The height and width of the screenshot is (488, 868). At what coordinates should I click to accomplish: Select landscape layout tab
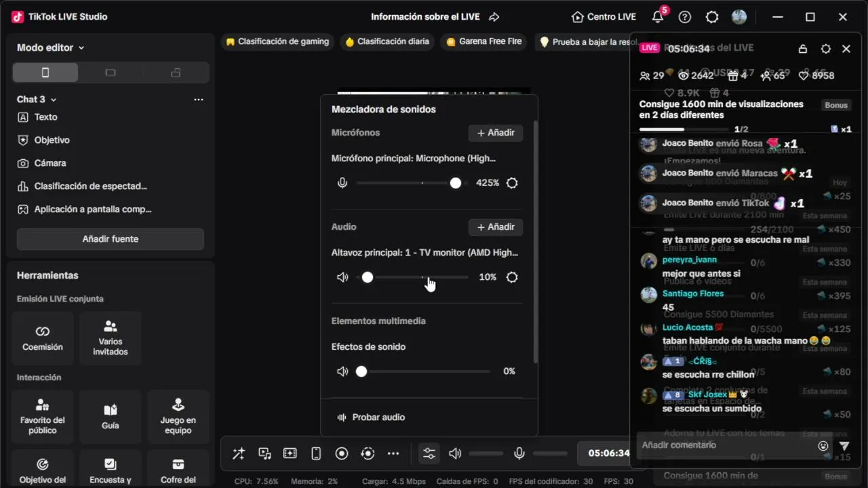(111, 73)
